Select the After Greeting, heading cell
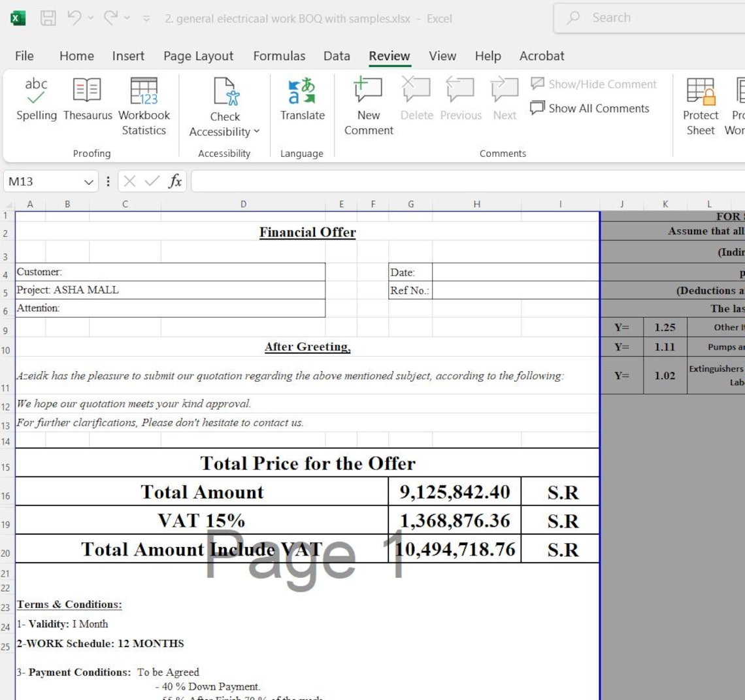 click(307, 347)
